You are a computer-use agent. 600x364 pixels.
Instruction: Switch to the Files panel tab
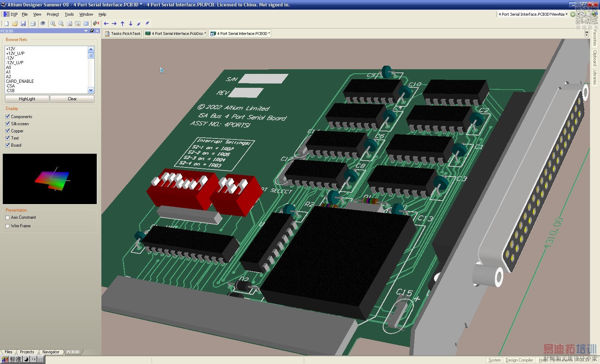click(9, 352)
